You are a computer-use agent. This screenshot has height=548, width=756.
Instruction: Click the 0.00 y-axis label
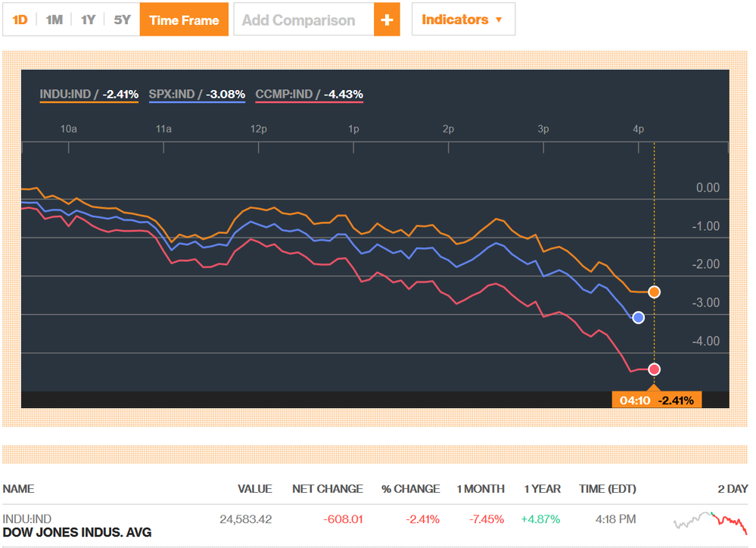pyautogui.click(x=708, y=188)
